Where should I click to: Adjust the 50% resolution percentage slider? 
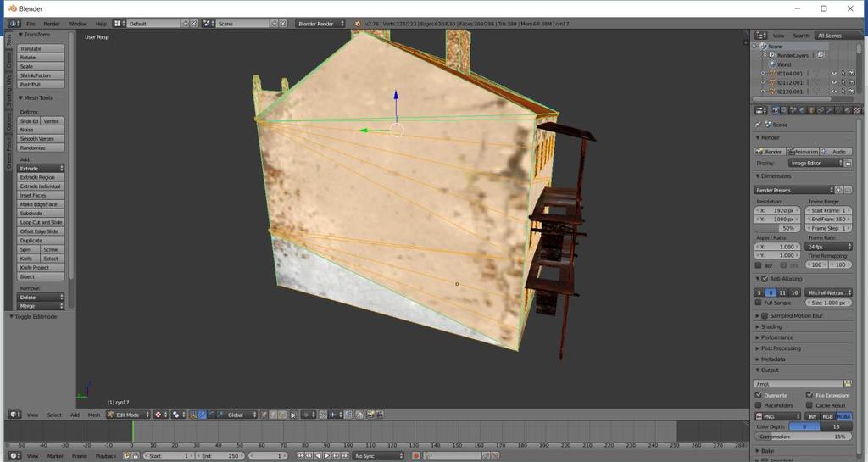coord(778,228)
